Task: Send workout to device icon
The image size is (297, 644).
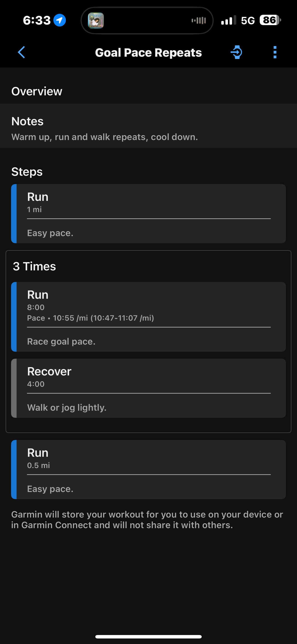Action: tap(236, 52)
